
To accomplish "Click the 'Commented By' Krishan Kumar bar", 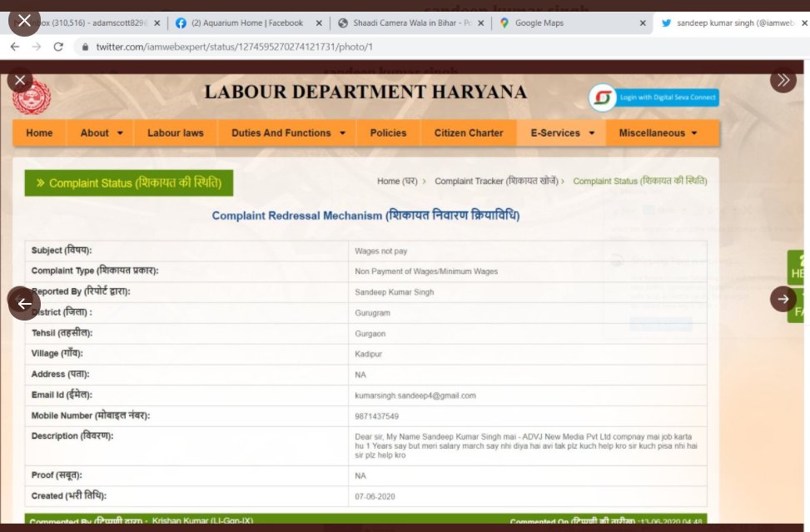I will 365,519.
